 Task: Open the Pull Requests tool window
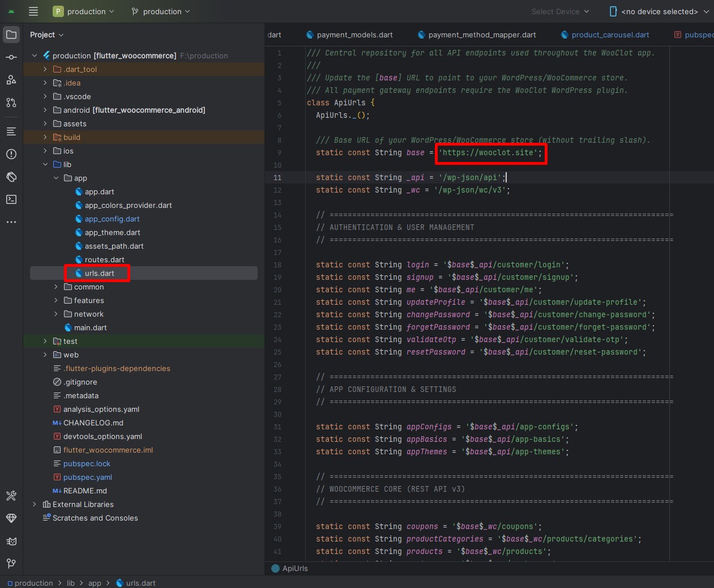coord(11,103)
